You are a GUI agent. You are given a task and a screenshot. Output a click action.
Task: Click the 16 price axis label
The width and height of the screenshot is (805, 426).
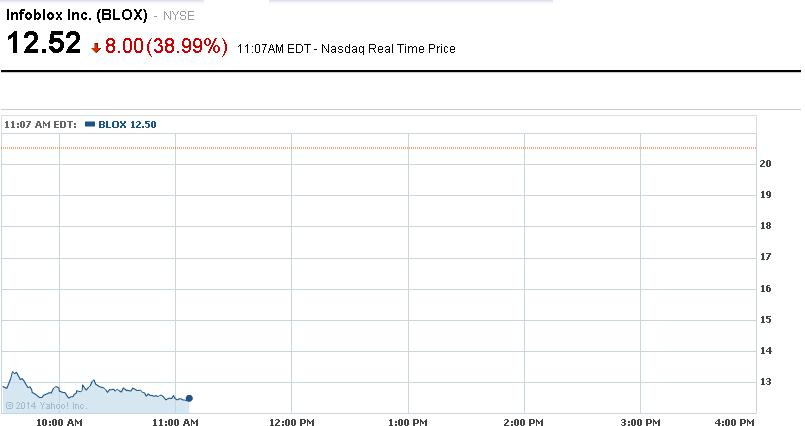(766, 288)
